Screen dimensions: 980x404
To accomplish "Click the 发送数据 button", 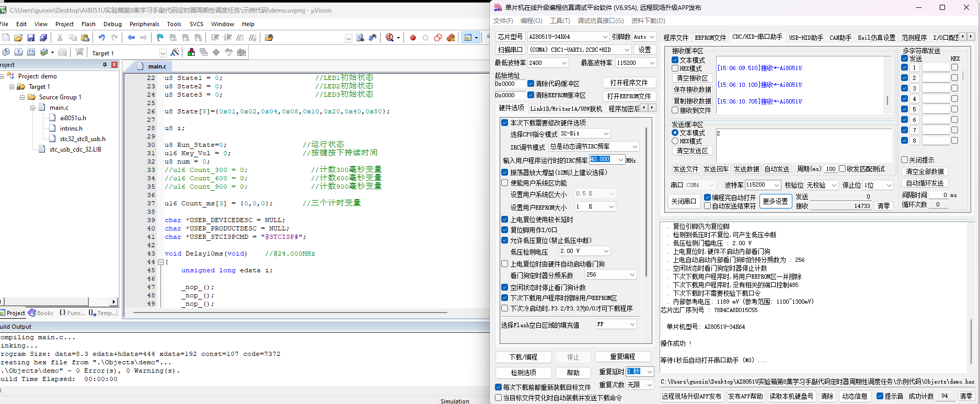I will tap(746, 169).
